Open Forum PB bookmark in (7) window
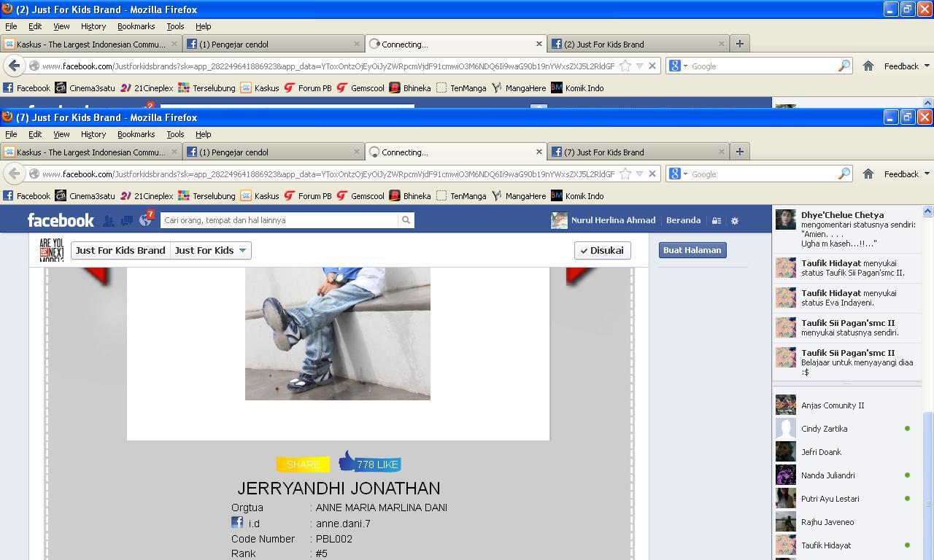The width and height of the screenshot is (934, 560). [308, 195]
